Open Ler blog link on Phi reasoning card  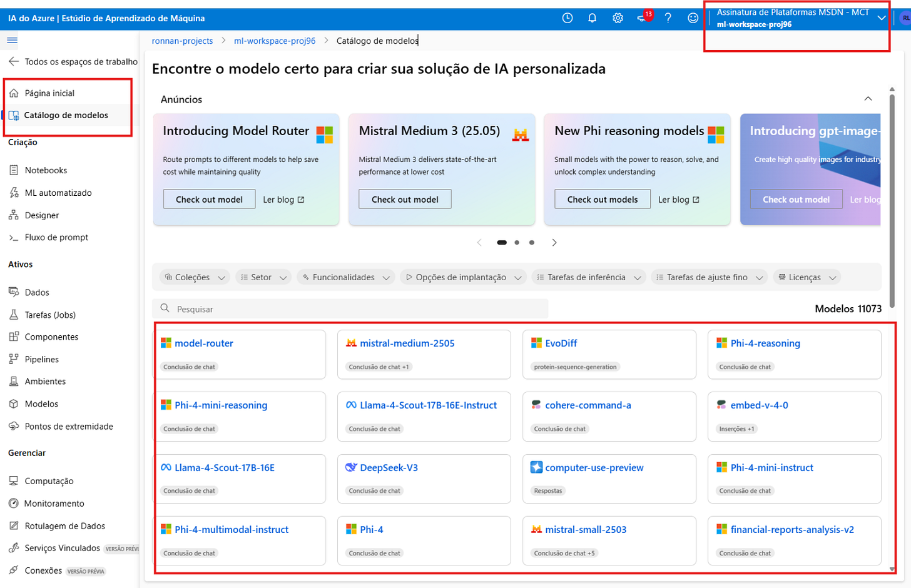coord(679,200)
